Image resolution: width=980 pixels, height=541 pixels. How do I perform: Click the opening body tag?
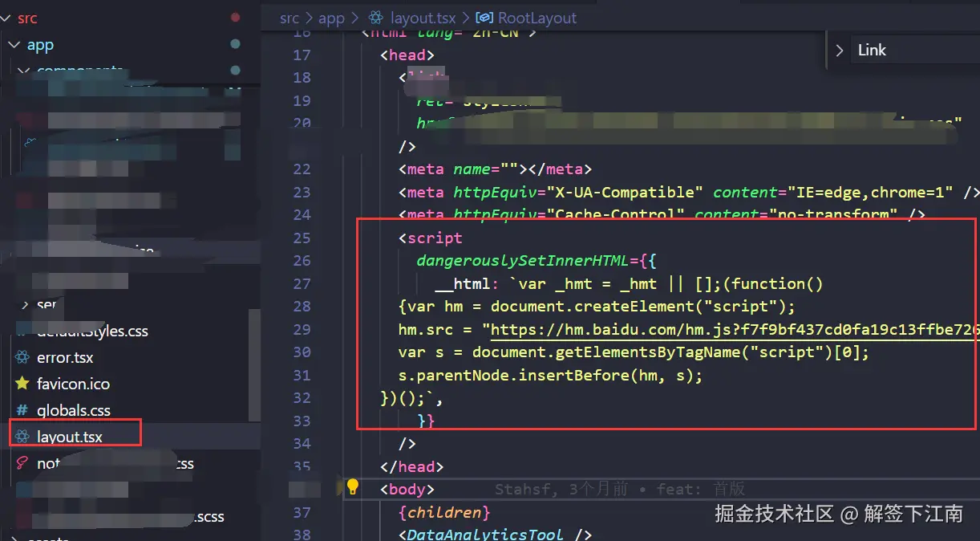[407, 489]
